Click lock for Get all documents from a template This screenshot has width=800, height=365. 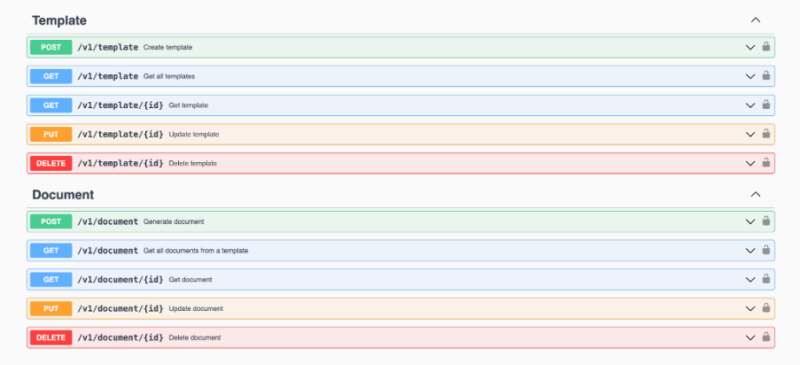766,251
